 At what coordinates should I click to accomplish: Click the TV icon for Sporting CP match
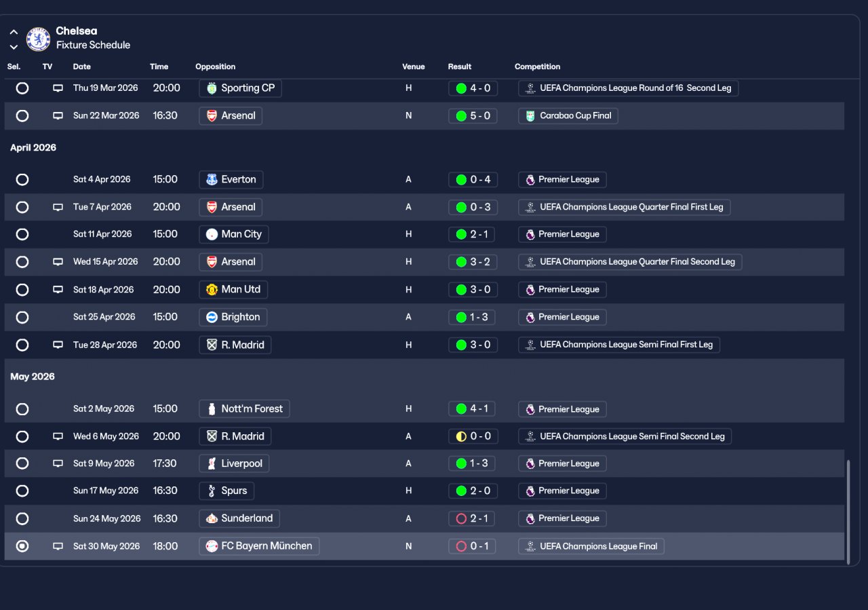coord(58,88)
